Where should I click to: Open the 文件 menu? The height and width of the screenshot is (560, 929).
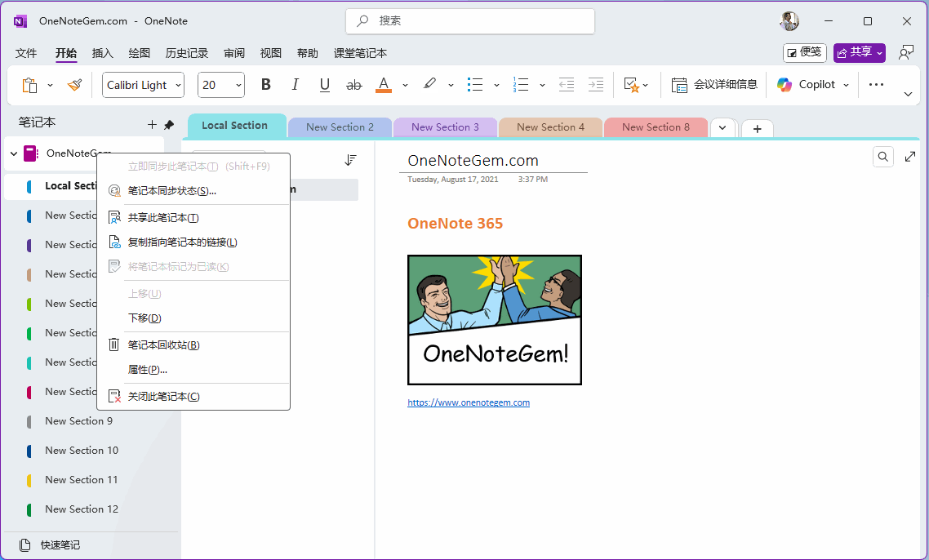tap(26, 53)
